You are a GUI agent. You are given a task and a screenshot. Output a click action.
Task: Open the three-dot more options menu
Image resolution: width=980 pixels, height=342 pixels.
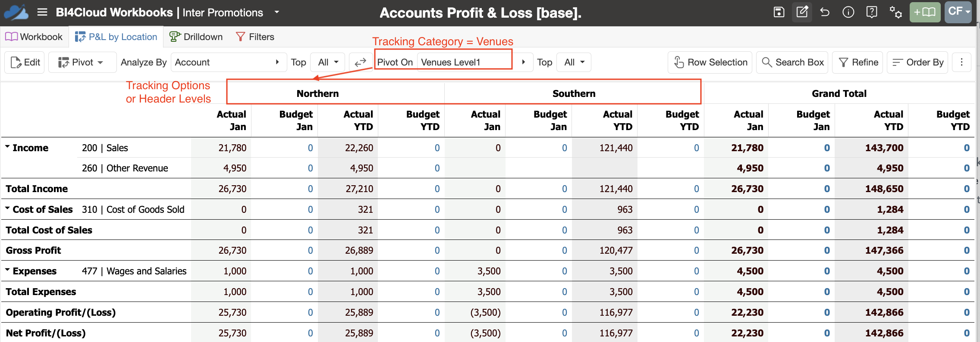(x=961, y=62)
